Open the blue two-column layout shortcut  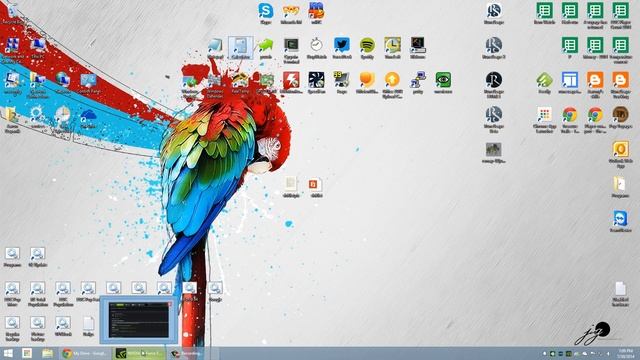[569, 80]
